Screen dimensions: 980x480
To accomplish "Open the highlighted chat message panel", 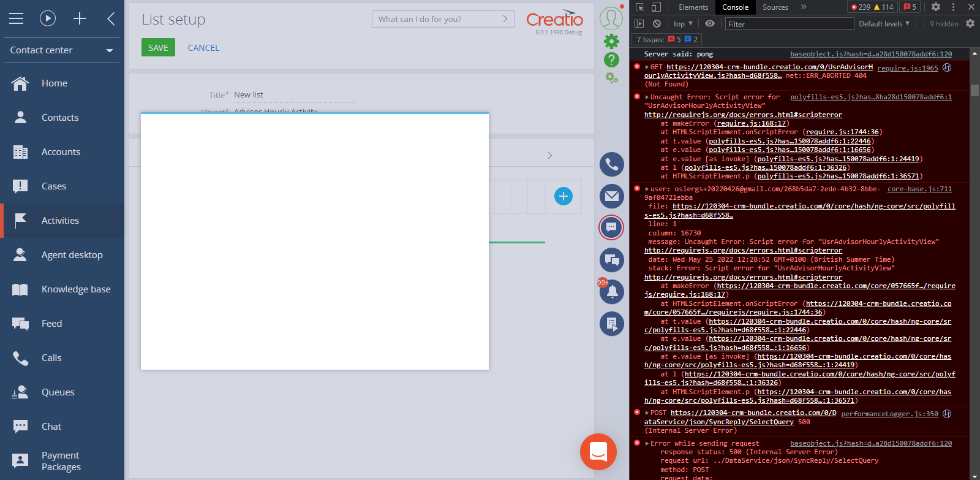I will tap(611, 227).
